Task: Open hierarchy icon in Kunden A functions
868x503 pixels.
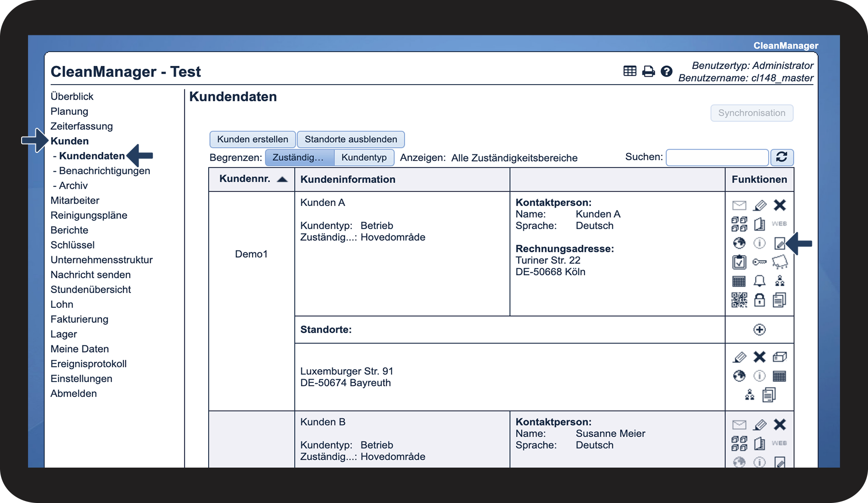Action: click(x=780, y=281)
